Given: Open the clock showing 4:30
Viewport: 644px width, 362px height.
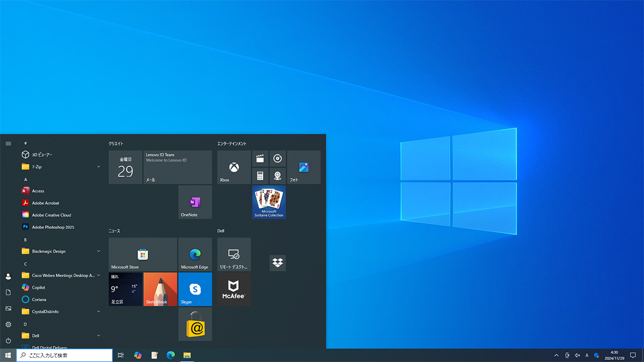Looking at the screenshot, I should point(614,355).
